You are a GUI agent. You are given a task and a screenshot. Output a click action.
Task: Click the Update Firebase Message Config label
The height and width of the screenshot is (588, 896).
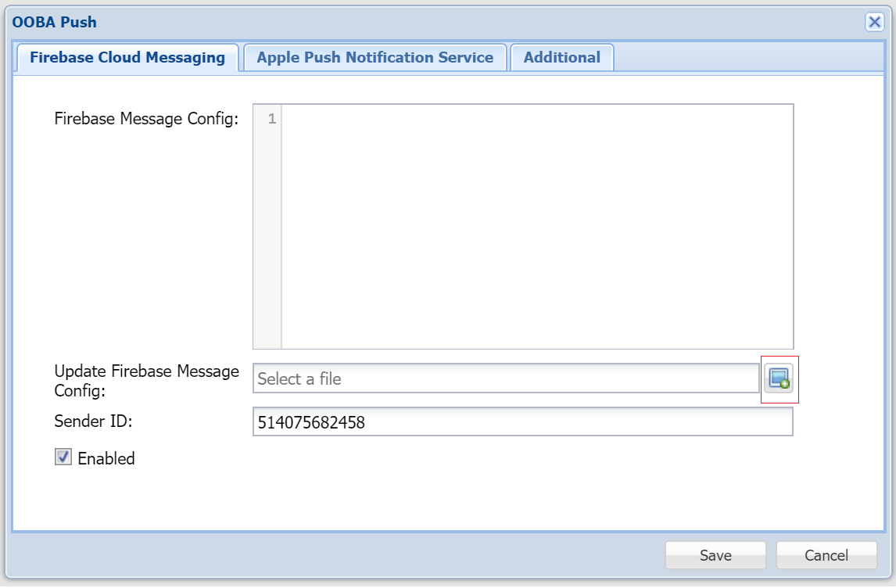point(146,380)
